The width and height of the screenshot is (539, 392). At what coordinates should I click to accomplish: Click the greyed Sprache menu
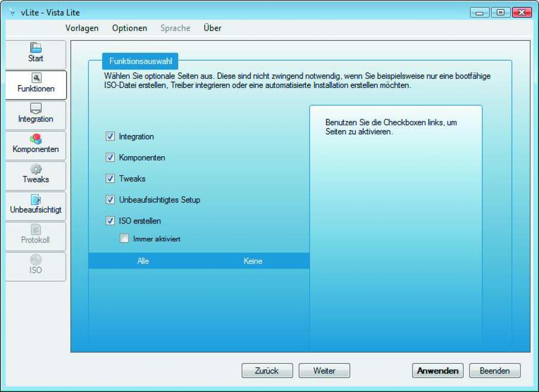coord(176,28)
